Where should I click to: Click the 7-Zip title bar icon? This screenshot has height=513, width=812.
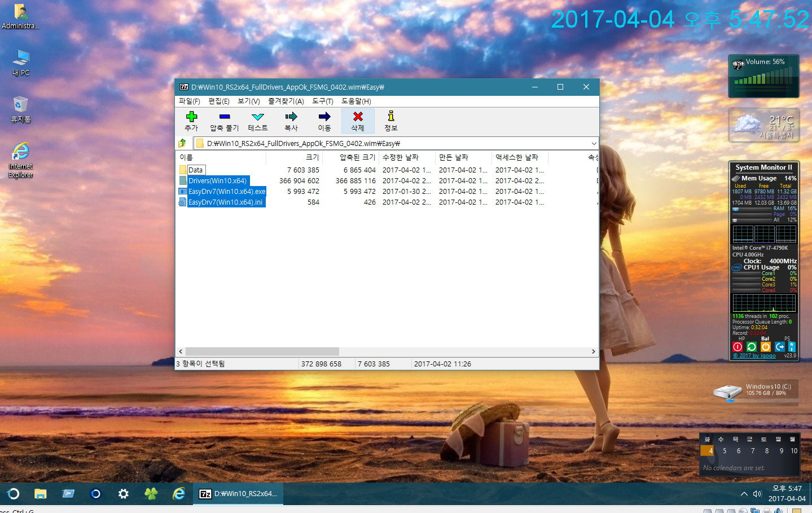click(184, 87)
